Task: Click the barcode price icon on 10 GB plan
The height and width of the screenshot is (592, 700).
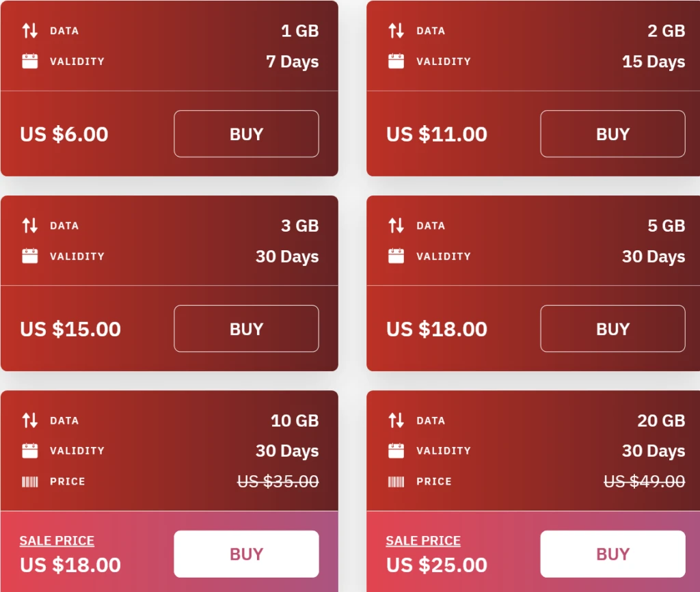Action: [x=30, y=482]
